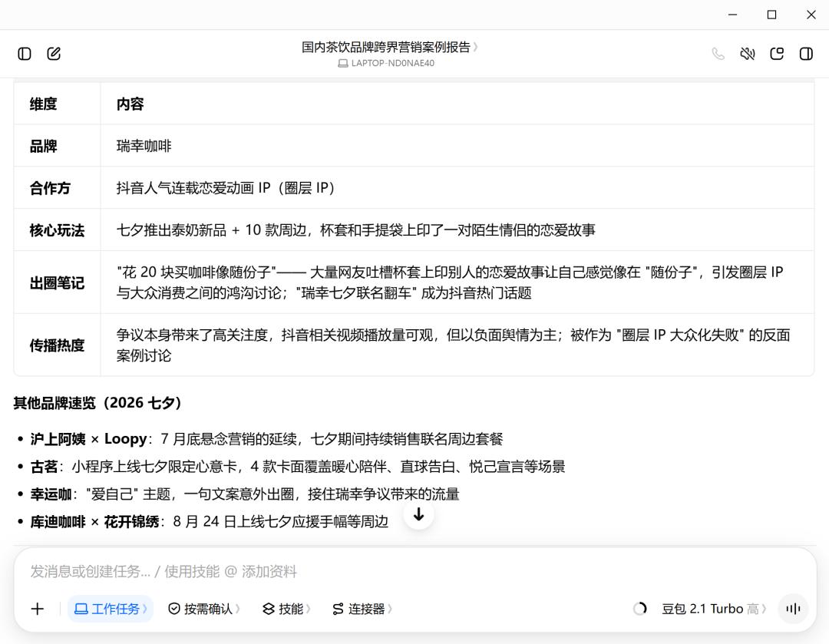Select the 出圈笔记 row label
Screen dimensions: 829x644
tap(57, 283)
